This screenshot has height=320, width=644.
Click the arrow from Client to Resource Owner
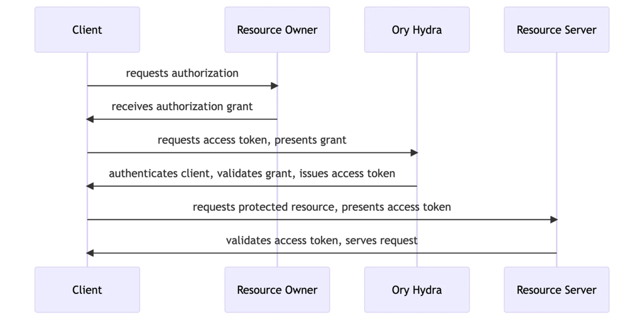pos(182,86)
